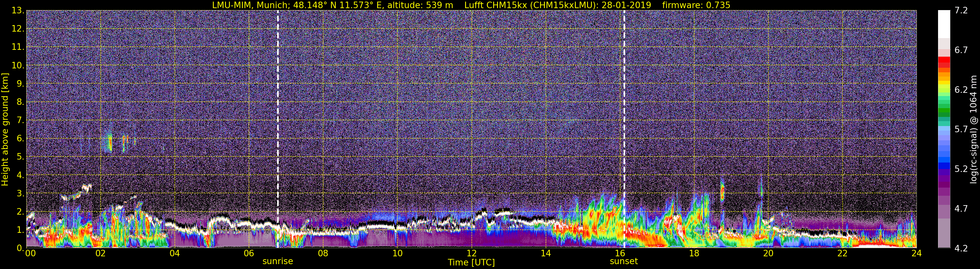This screenshot has height=269, width=980.
Task: Click the '24' time tick label
Action: click(x=917, y=253)
